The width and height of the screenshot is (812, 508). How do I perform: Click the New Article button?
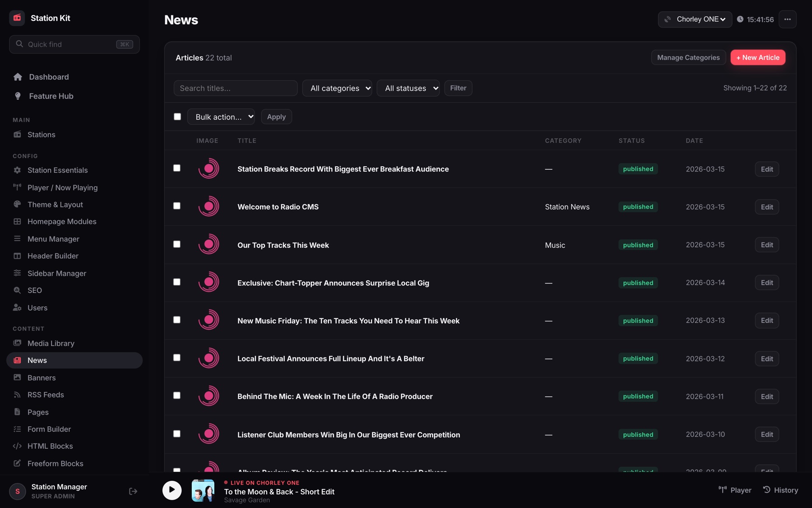pyautogui.click(x=758, y=57)
